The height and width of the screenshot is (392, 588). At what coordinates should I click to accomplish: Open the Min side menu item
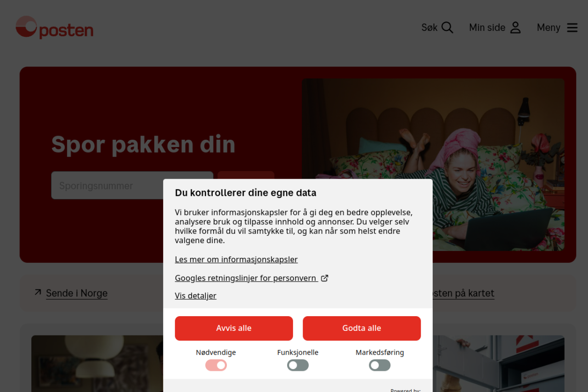495,28
